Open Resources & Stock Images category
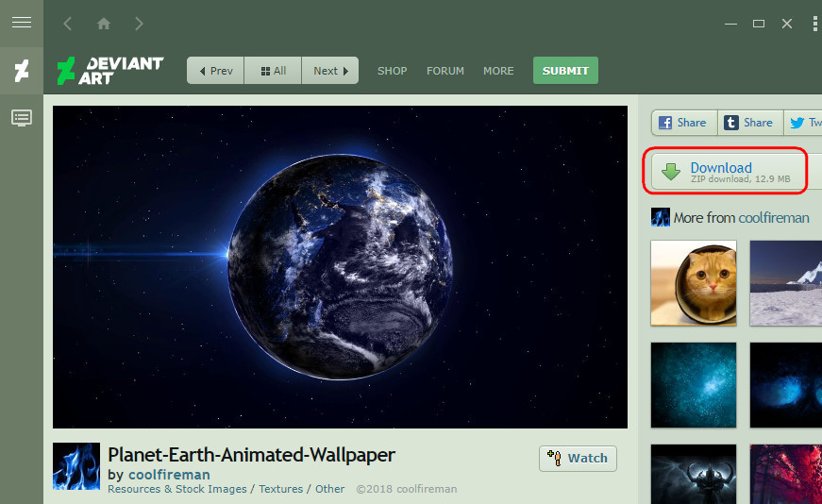The width and height of the screenshot is (822, 504). [x=177, y=489]
